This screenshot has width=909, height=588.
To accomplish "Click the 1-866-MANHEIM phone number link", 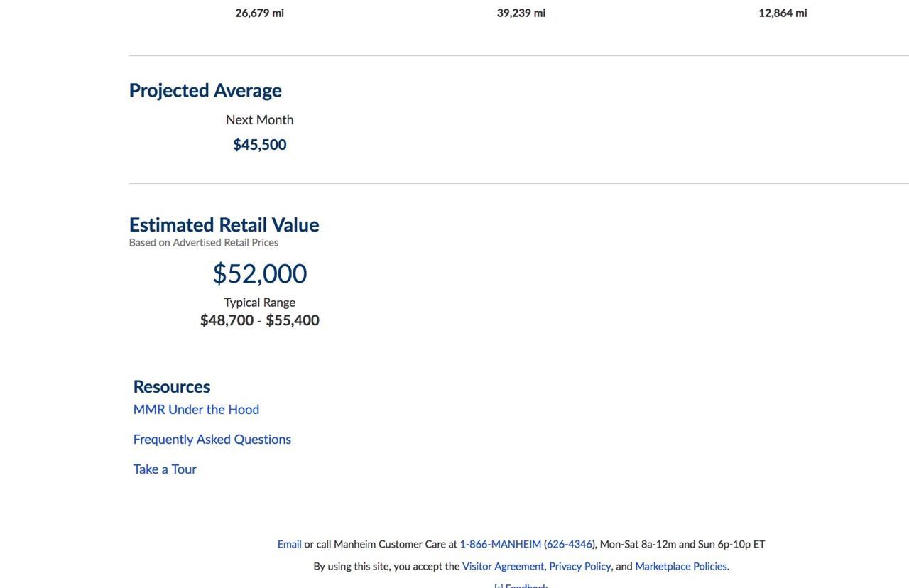I will (500, 545).
